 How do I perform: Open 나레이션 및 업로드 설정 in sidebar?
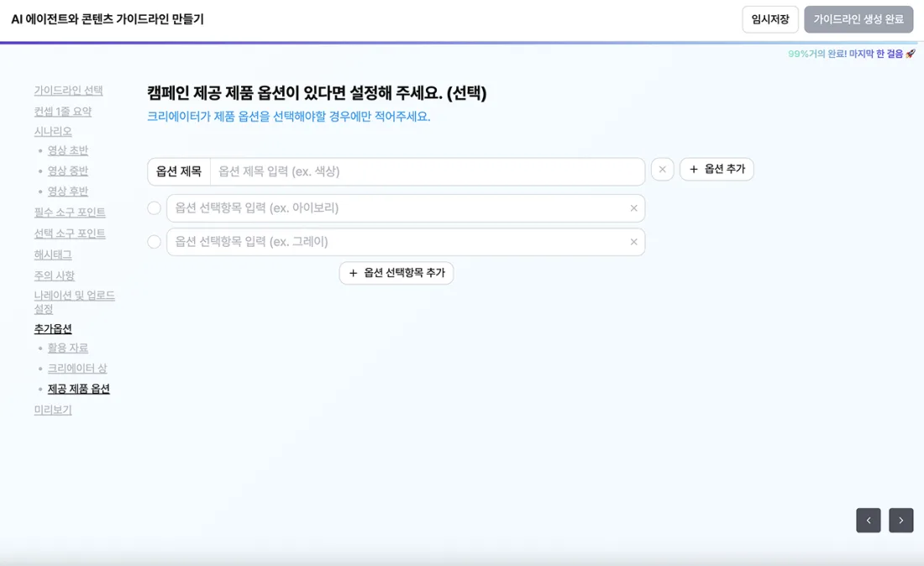click(x=74, y=302)
